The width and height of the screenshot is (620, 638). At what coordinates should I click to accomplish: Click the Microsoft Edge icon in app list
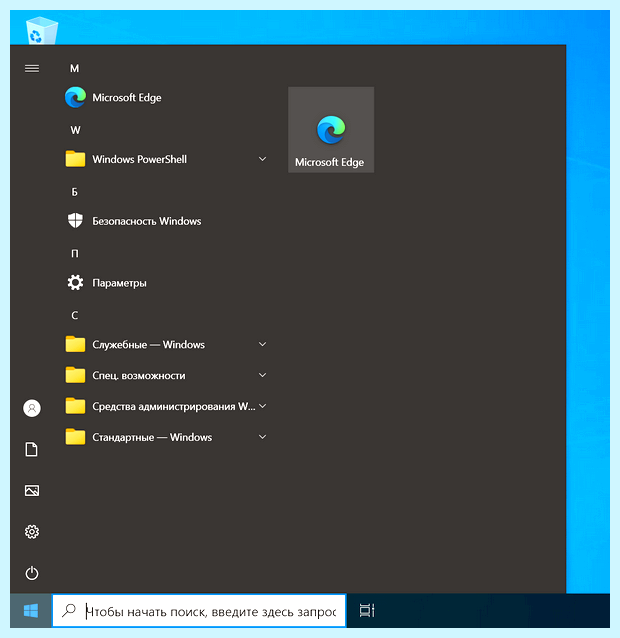(x=75, y=97)
